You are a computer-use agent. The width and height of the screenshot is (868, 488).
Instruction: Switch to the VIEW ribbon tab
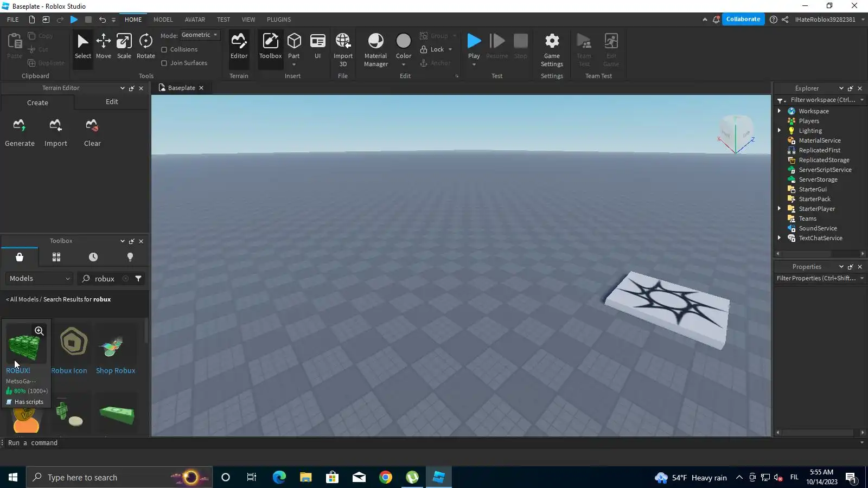[x=248, y=20]
